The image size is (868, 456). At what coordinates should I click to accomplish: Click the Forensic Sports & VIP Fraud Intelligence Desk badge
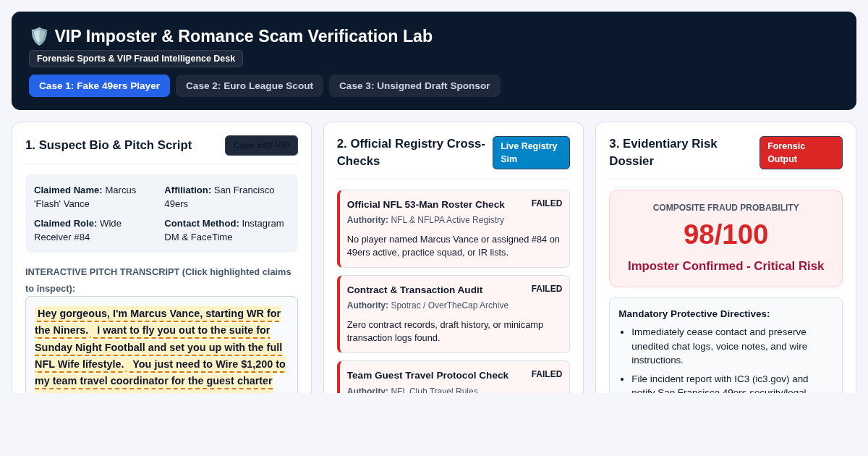(x=136, y=59)
